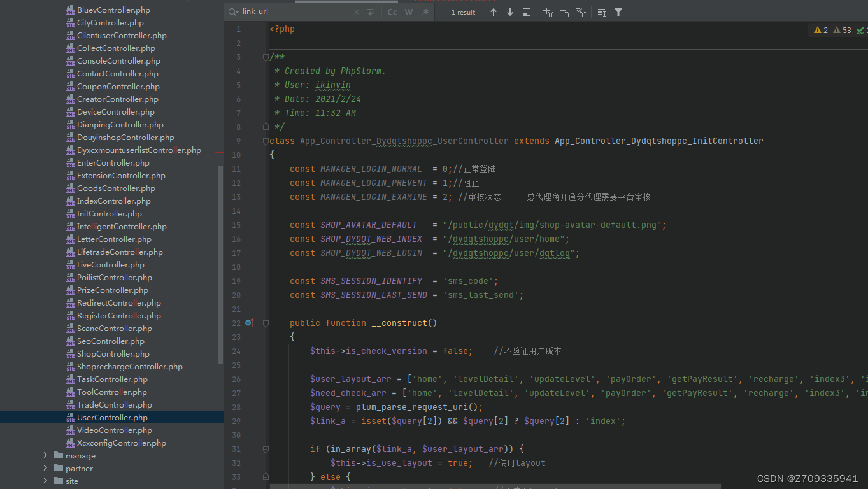Open ContactController.php

[111, 74]
